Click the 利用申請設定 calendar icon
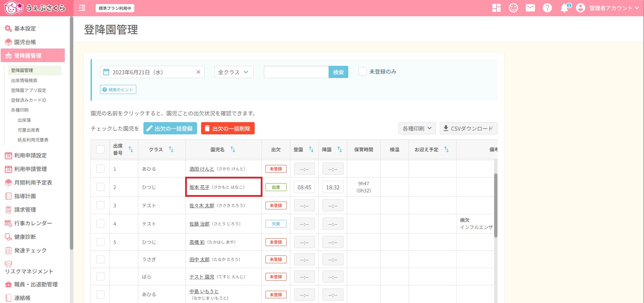The image size is (644, 303). (x=8, y=155)
